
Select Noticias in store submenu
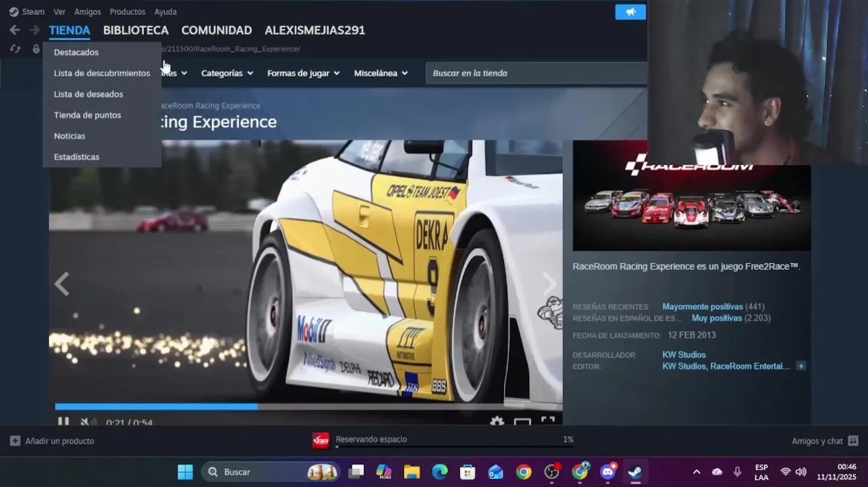[x=102, y=136]
